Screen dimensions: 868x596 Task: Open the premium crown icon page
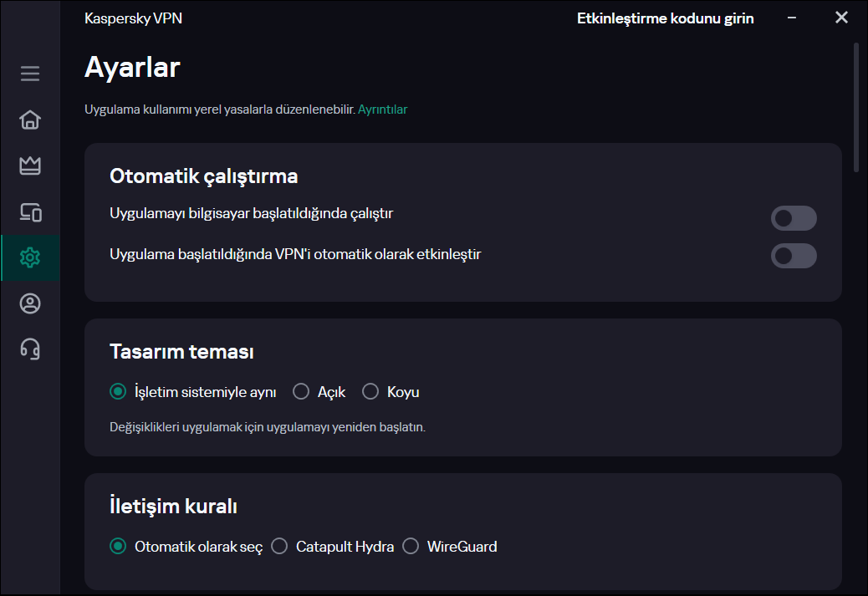[30, 166]
